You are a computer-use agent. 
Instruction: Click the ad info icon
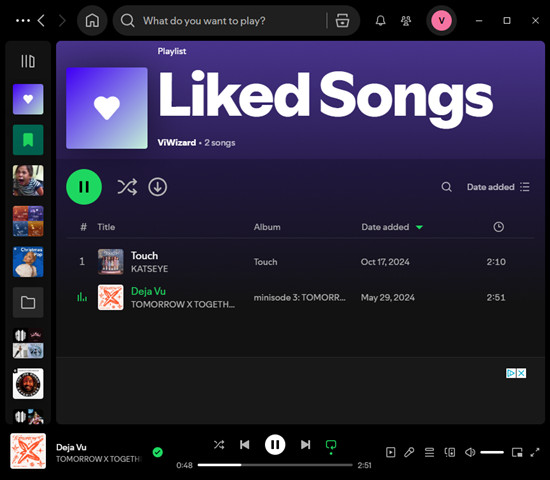511,373
